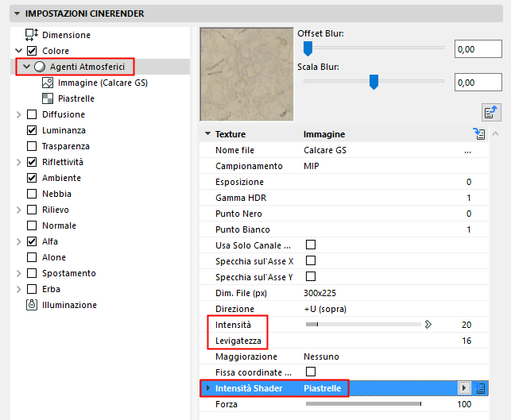Viewport: 511px width, 420px height.
Task: Toggle the Riflettività checkbox
Action: click(x=32, y=162)
